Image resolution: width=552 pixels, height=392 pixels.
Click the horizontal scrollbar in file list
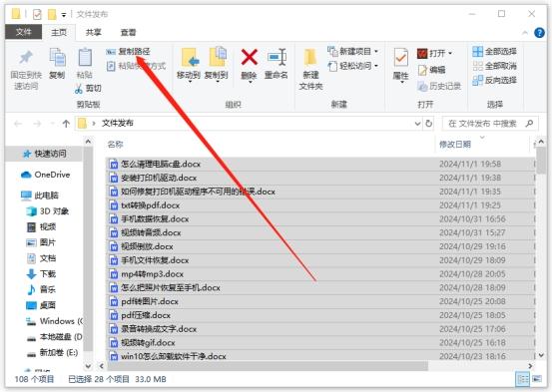[x=268, y=366]
